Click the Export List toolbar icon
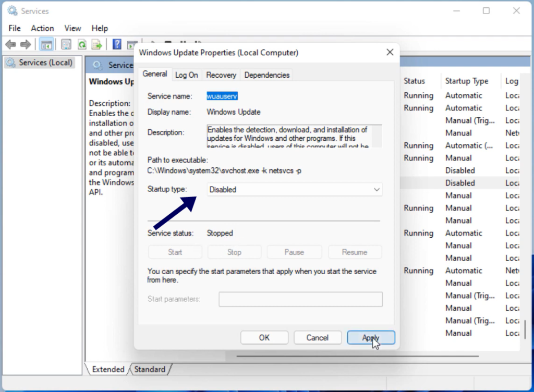Image resolution: width=534 pixels, height=392 pixels. 97,44
